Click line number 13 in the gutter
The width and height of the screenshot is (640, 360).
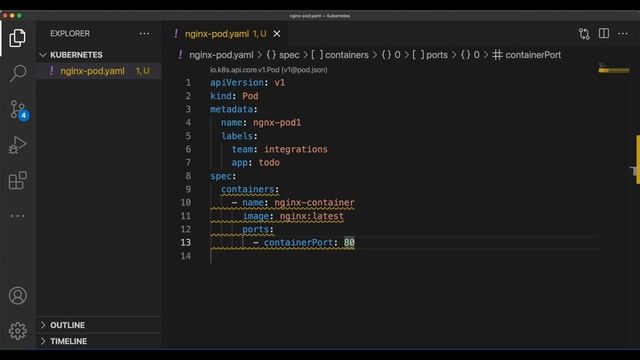186,242
